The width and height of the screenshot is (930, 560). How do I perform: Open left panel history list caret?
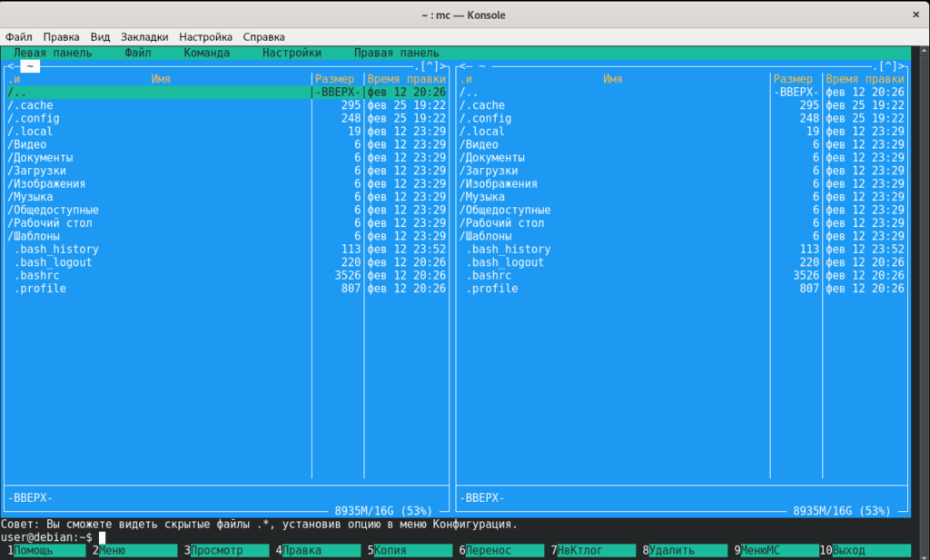[x=430, y=66]
